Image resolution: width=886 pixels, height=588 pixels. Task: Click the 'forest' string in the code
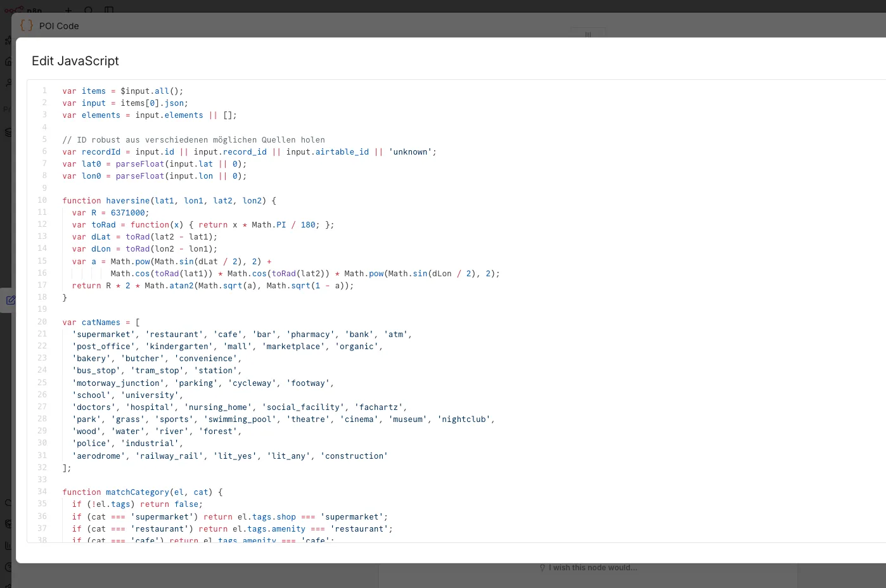point(218,431)
